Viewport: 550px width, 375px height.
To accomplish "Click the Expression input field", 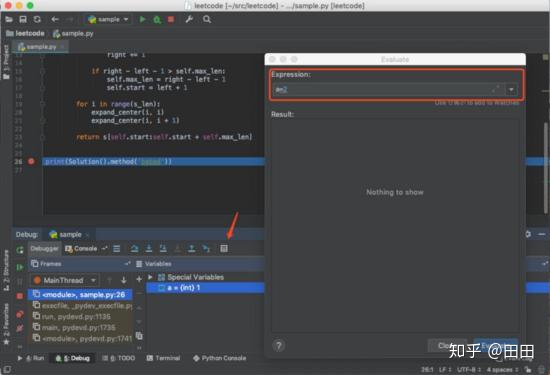I will tap(388, 90).
